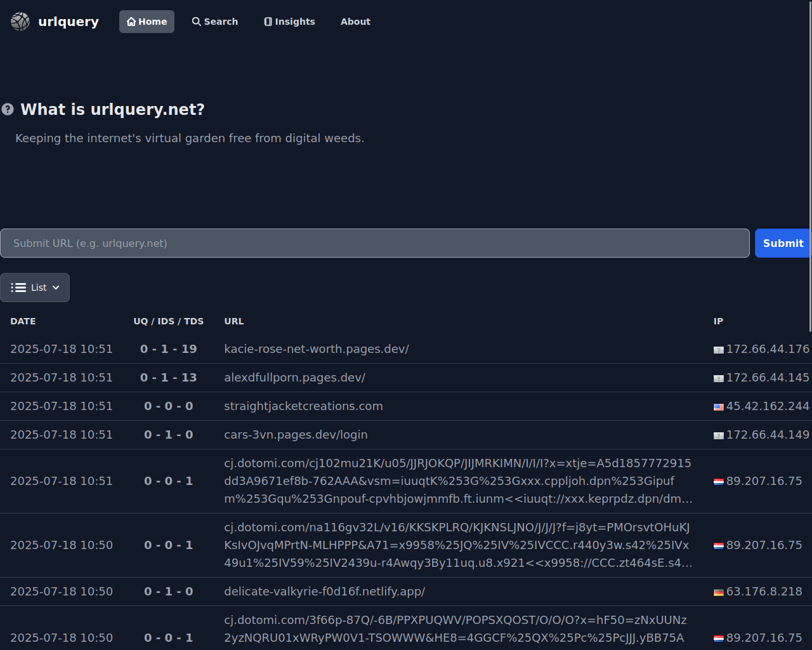Click the urlquery globe logo icon

(x=20, y=22)
